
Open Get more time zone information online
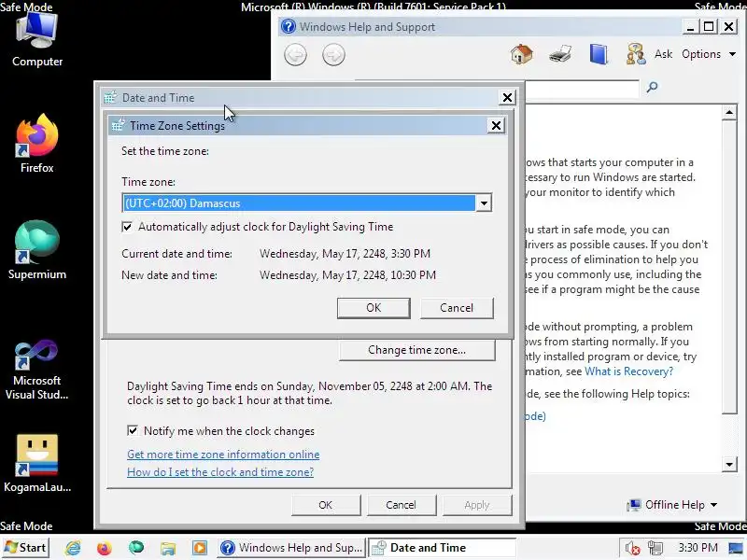pyautogui.click(x=223, y=455)
